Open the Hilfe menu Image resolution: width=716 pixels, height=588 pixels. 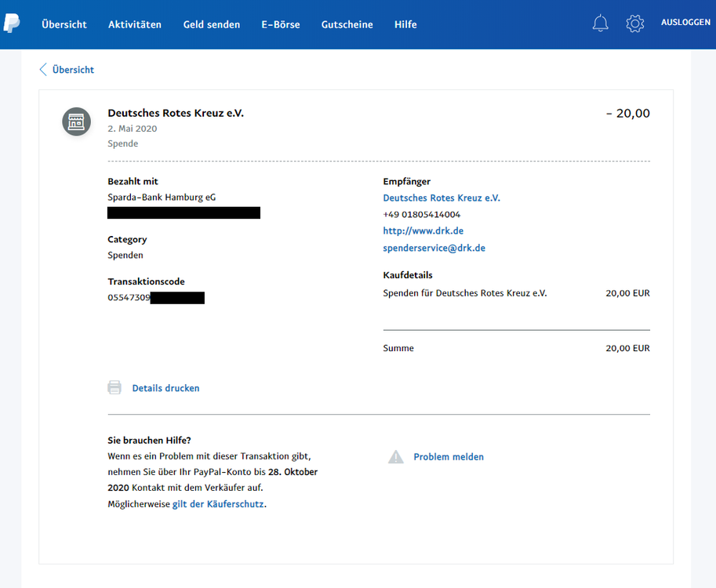point(405,24)
